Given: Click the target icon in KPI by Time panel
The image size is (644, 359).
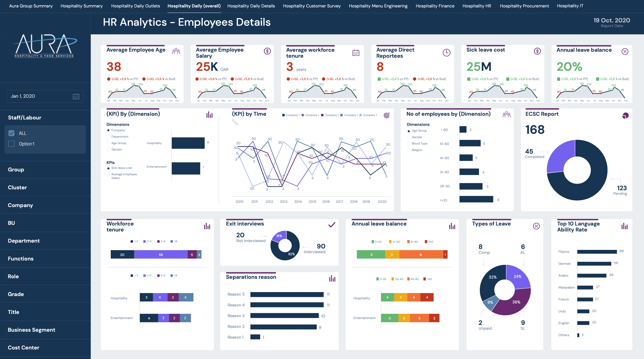Looking at the screenshot, I should (x=386, y=115).
